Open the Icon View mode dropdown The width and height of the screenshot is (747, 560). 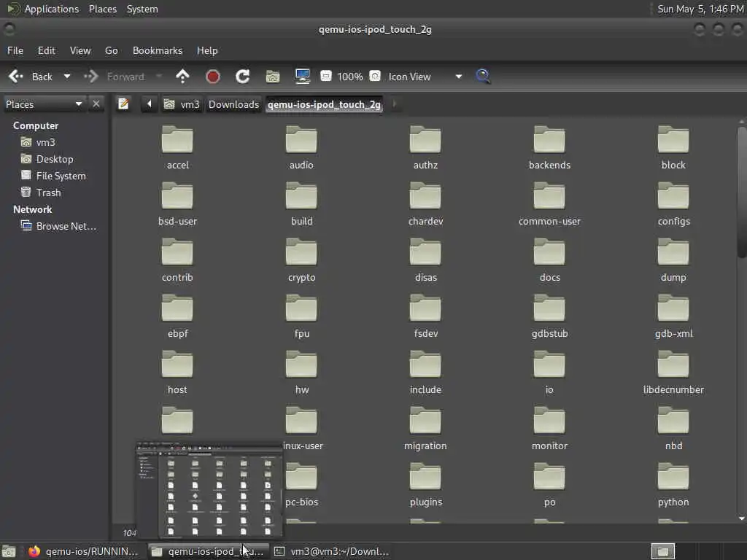click(x=425, y=77)
